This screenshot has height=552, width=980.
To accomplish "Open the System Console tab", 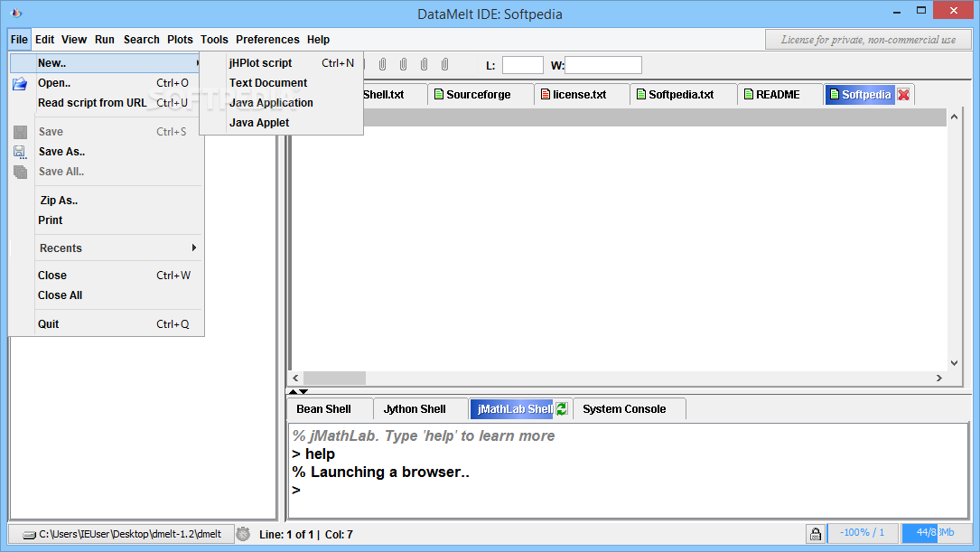I will pos(630,409).
